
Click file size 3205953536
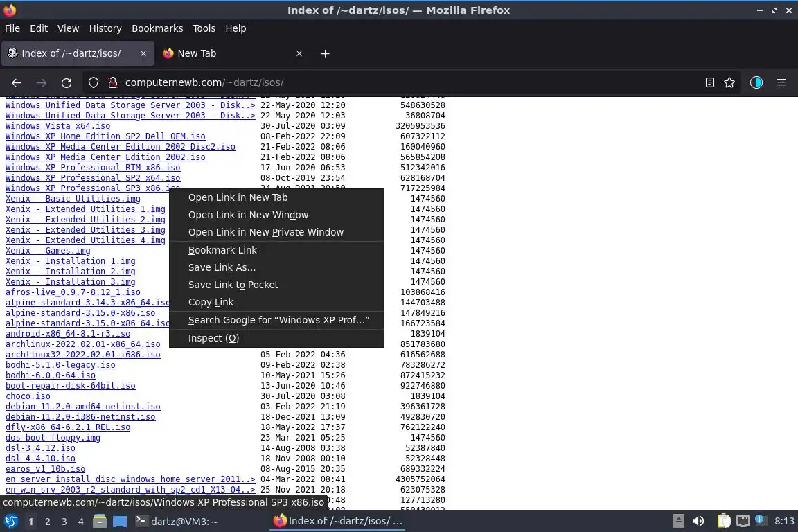[420, 126]
